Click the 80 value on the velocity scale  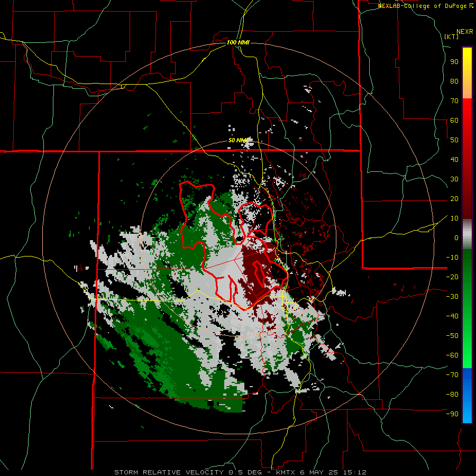454,81
